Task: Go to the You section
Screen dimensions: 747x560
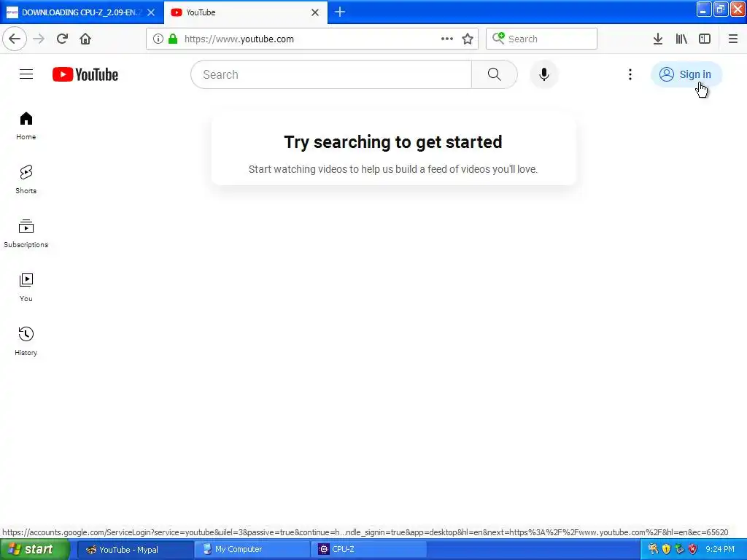Action: coord(26,287)
